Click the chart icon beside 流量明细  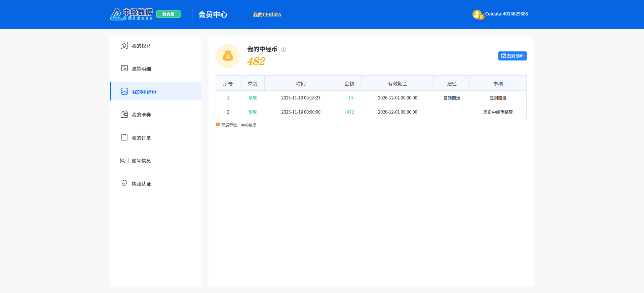coord(124,68)
